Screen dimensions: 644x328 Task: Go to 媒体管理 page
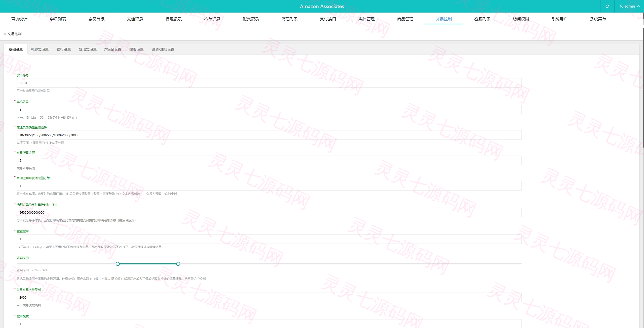[367, 19]
